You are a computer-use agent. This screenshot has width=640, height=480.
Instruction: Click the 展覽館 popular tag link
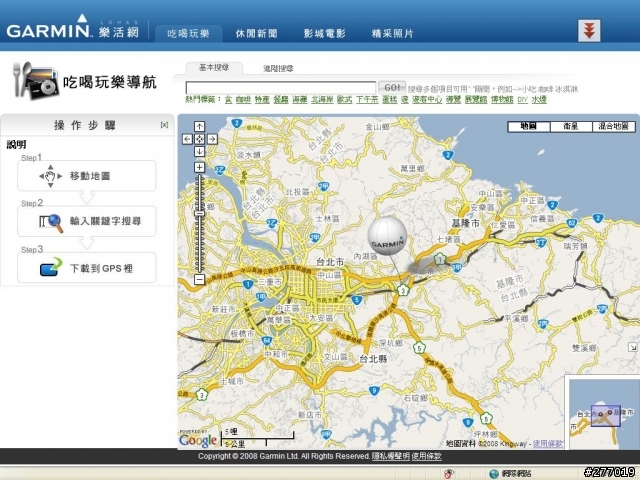pyautogui.click(x=476, y=99)
